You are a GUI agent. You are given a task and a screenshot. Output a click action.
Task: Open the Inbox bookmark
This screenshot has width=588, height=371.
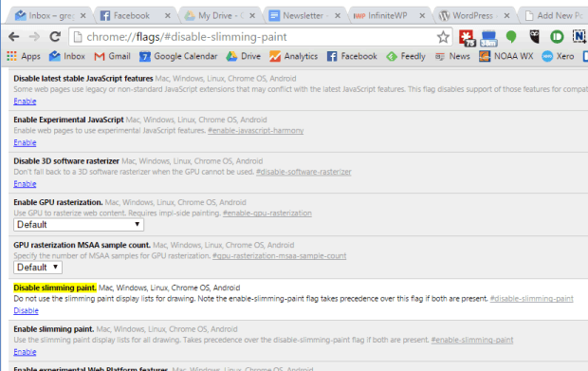66,56
